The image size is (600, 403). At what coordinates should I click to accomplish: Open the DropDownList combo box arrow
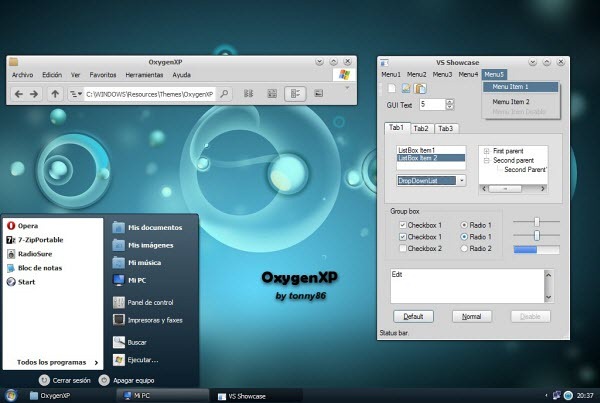click(461, 180)
